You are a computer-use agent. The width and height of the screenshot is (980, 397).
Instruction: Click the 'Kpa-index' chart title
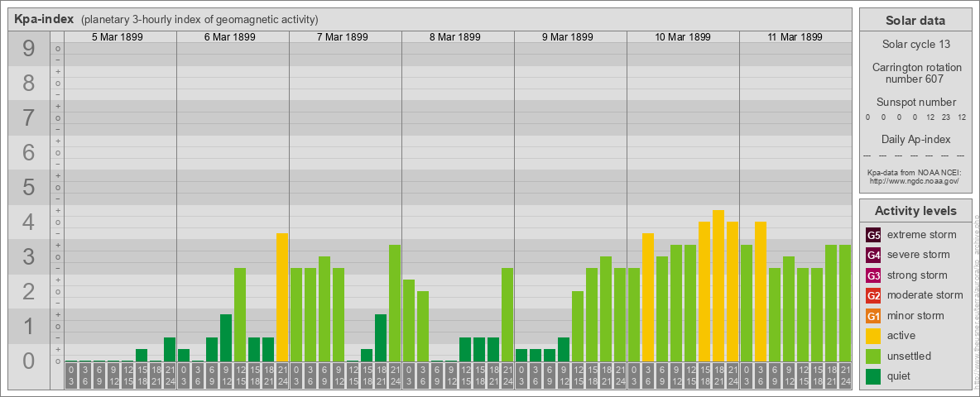coord(45,19)
